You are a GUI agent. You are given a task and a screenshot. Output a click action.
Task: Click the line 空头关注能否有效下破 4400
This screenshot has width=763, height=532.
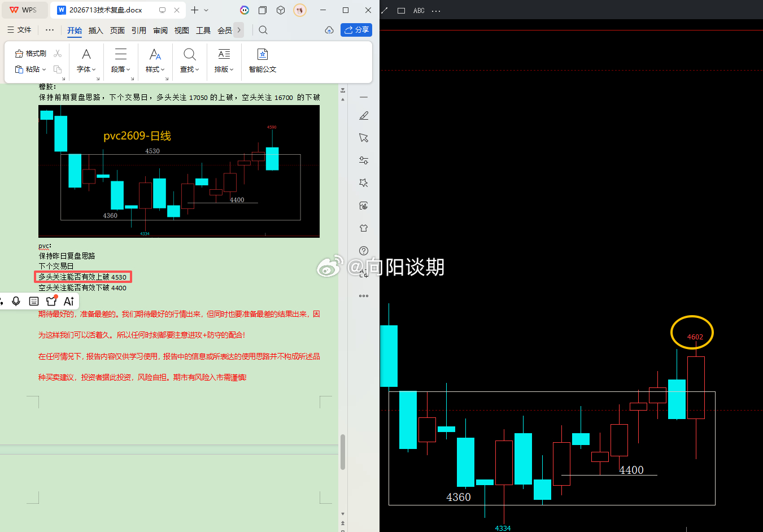[x=82, y=287]
